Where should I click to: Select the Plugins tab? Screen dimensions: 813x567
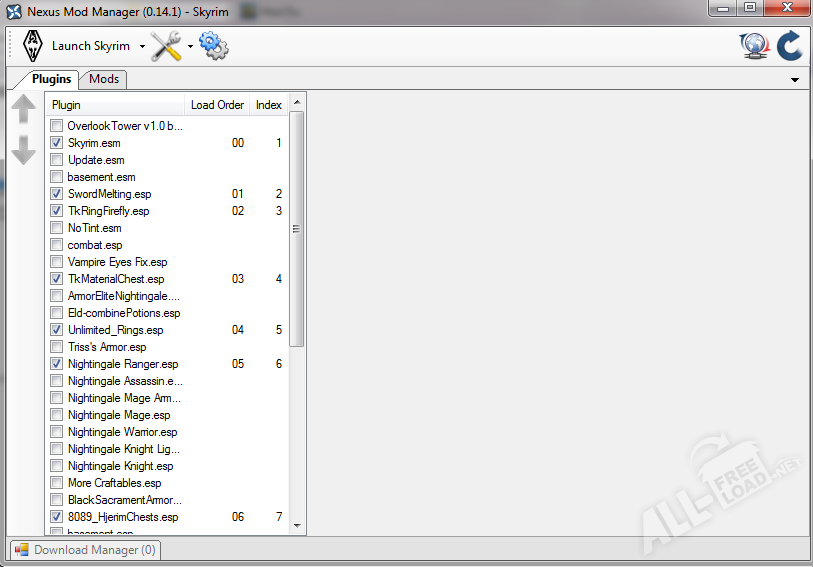click(x=51, y=79)
